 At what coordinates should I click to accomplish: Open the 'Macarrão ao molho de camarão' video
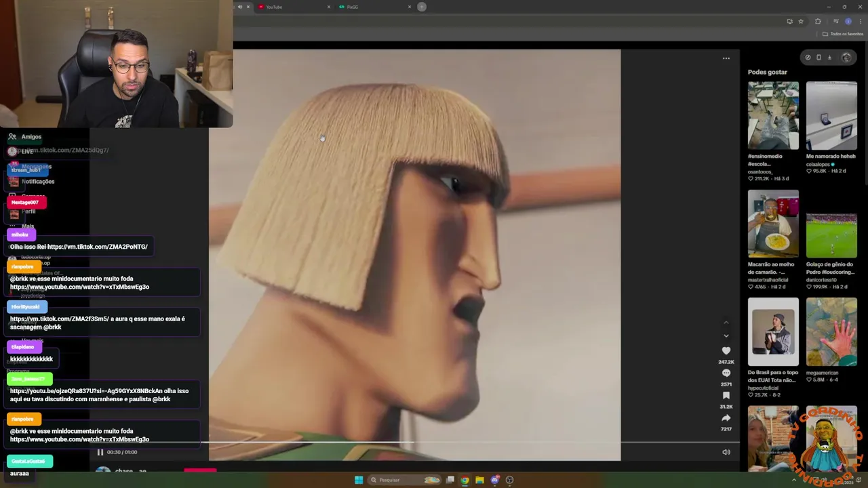coord(773,224)
